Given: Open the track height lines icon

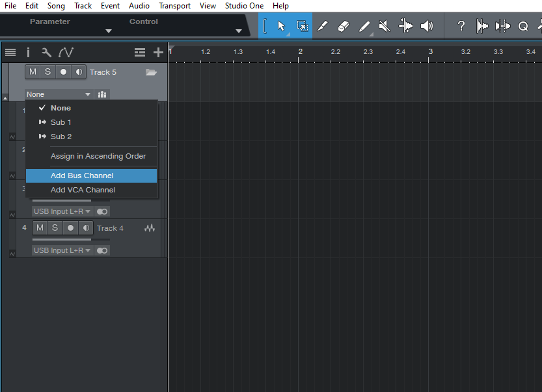Looking at the screenshot, I should pos(140,53).
